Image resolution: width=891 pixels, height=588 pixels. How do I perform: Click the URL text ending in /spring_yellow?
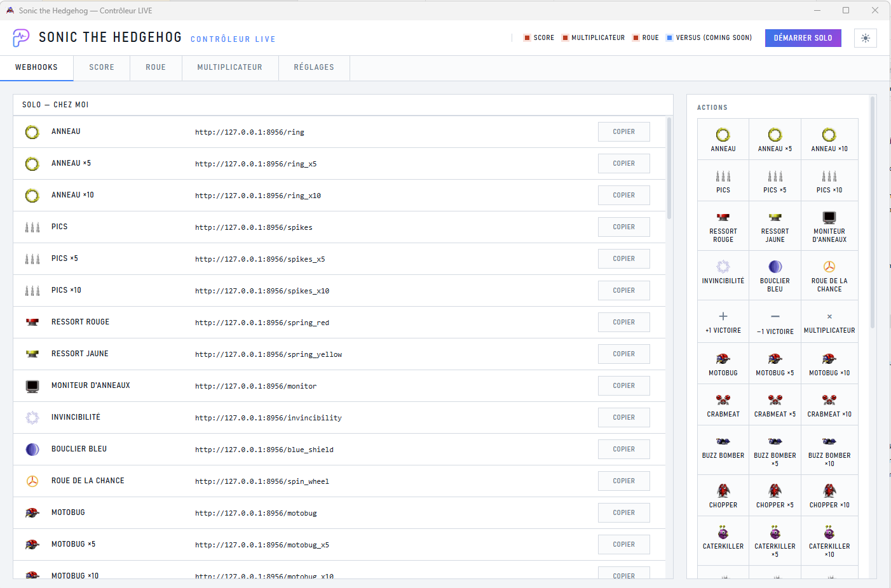coord(268,354)
